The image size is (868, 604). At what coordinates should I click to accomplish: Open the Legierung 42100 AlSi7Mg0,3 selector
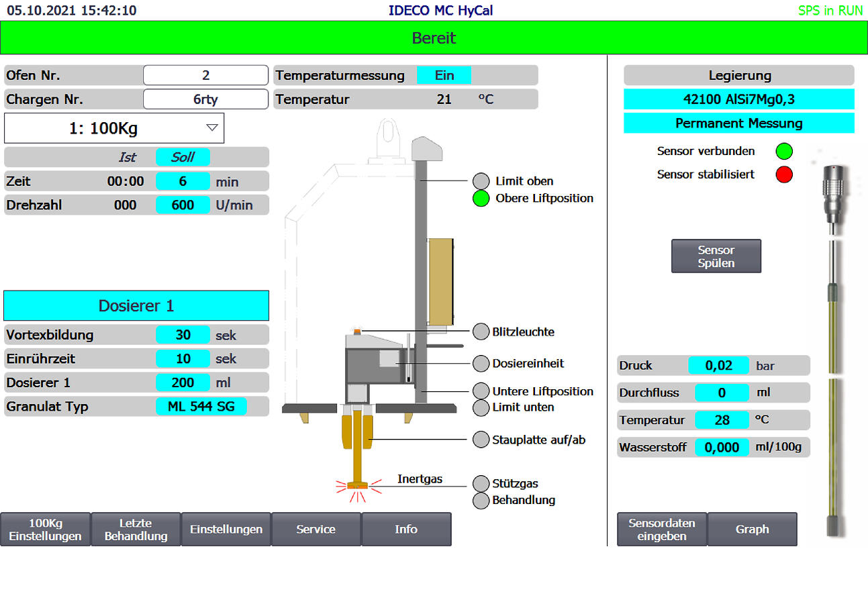pos(738,99)
